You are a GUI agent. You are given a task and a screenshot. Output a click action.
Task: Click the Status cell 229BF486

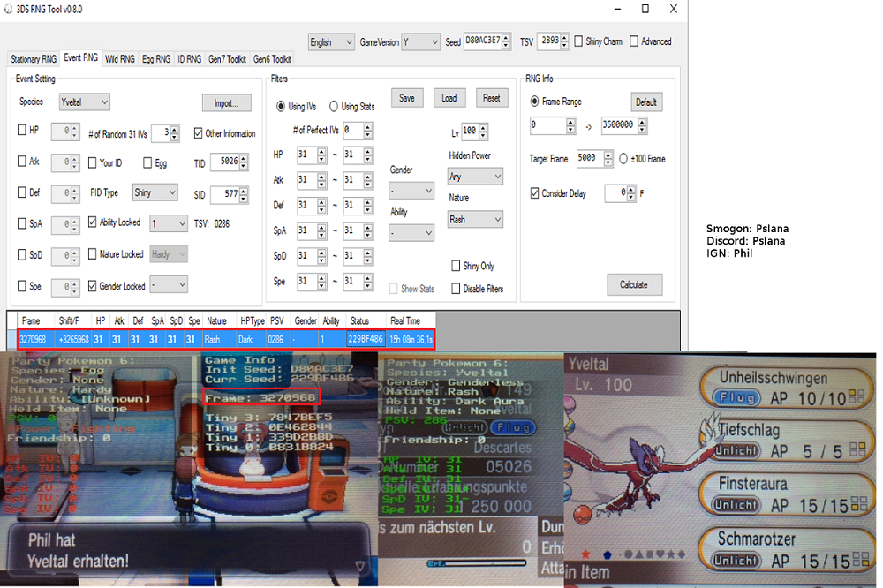[x=366, y=339]
